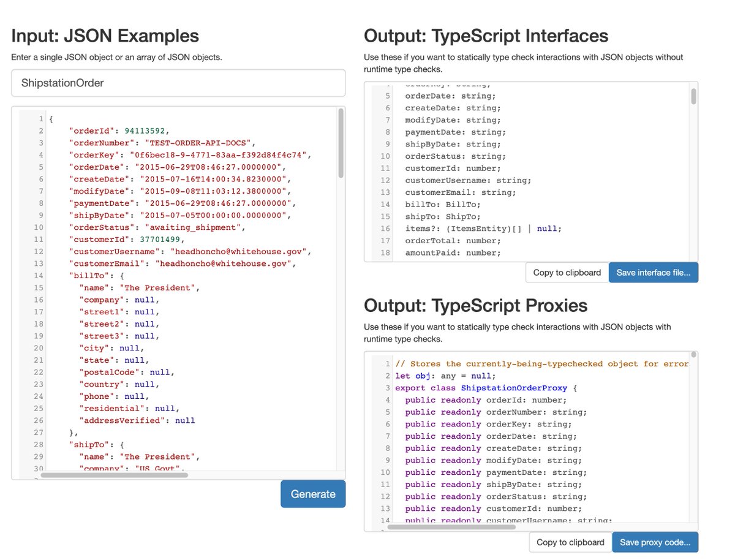735x560 pixels.
Task: Click the "residential": null line
Action: [129, 409]
